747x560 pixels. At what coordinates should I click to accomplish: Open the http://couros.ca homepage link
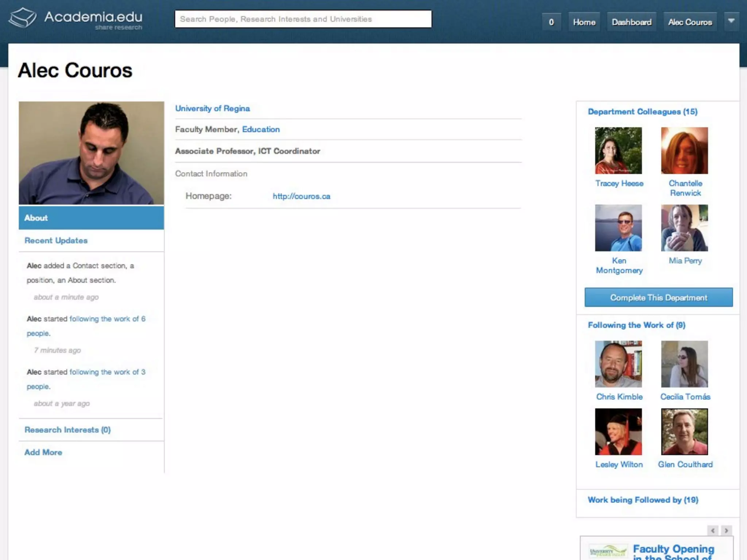tap(301, 196)
